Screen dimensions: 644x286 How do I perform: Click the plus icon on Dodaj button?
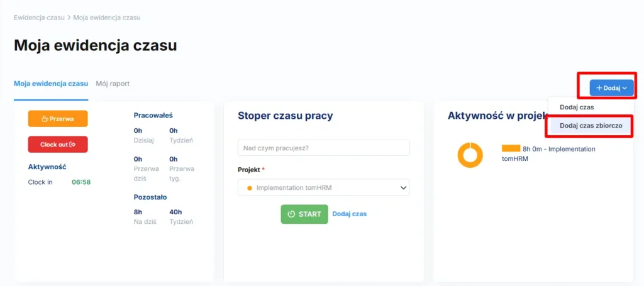599,88
